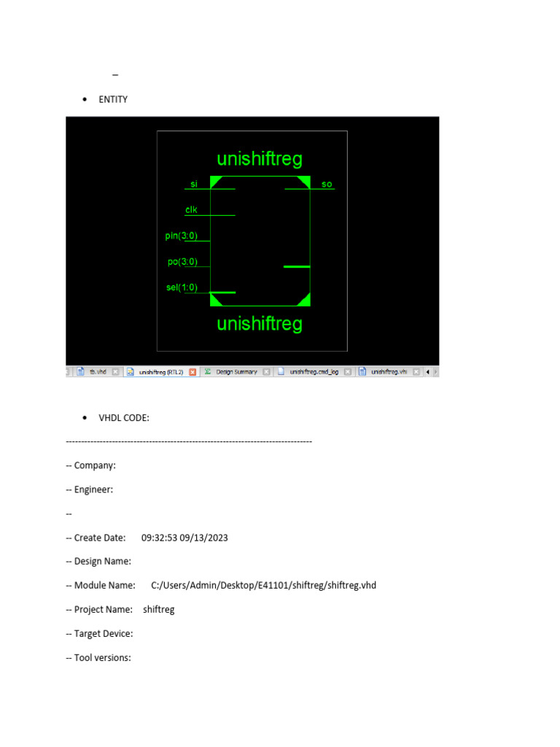Click the -- Company: comment line
Viewport: 560px width, 747px height.
[x=90, y=465]
